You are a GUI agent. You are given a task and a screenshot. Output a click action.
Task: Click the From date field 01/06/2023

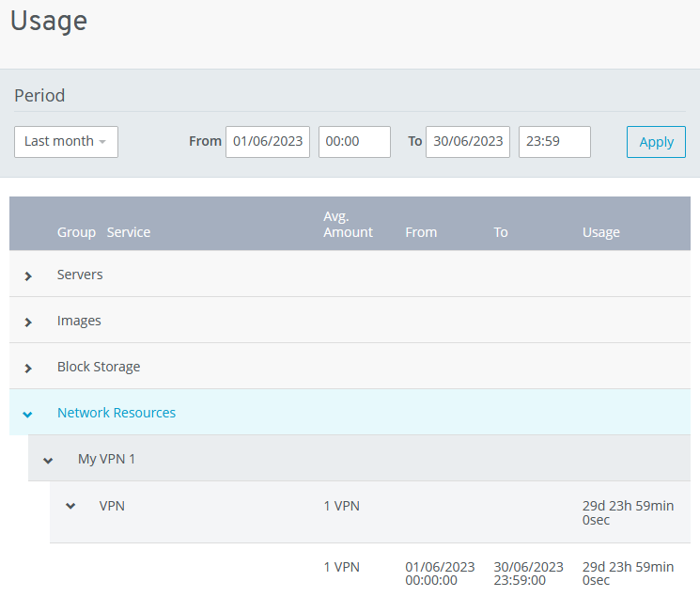[268, 142]
